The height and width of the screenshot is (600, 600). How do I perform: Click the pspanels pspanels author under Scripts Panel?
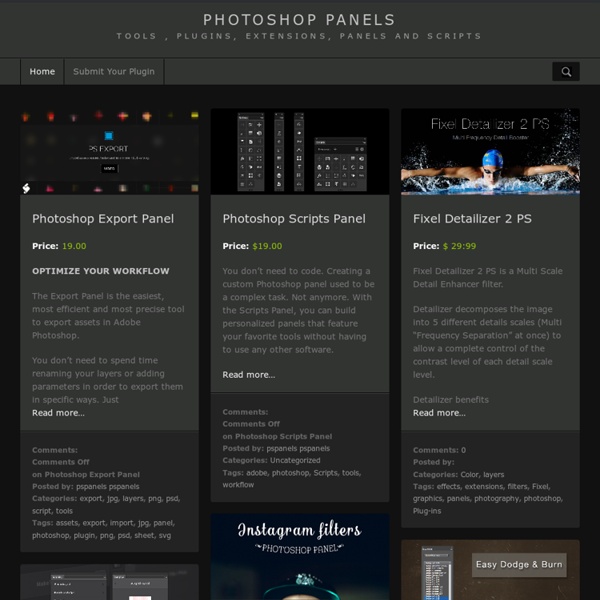point(298,448)
